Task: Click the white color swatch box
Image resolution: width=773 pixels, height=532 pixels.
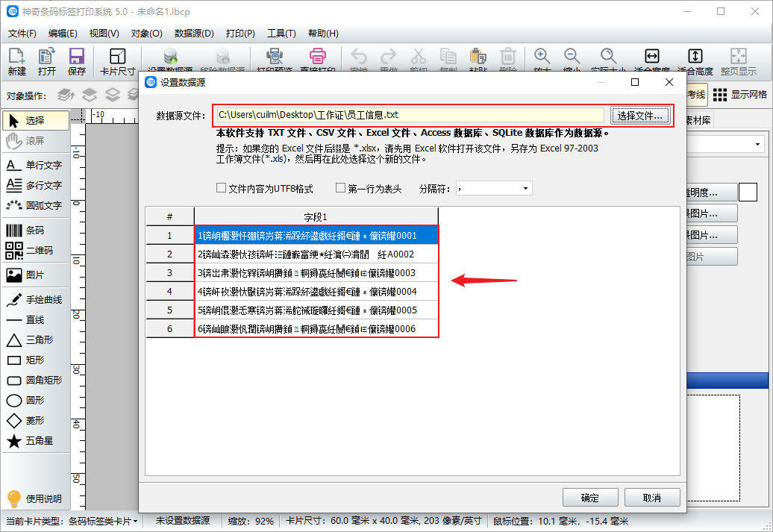Action: (x=748, y=193)
